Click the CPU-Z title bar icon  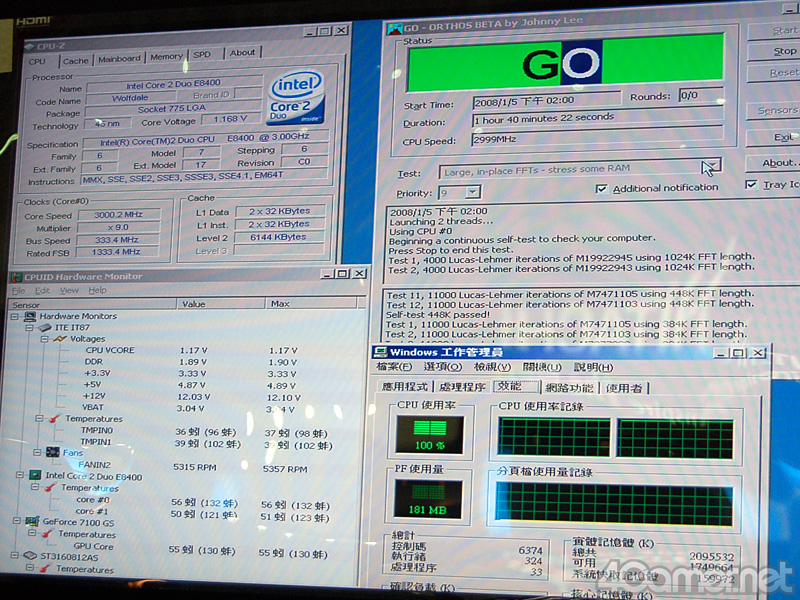pos(29,47)
